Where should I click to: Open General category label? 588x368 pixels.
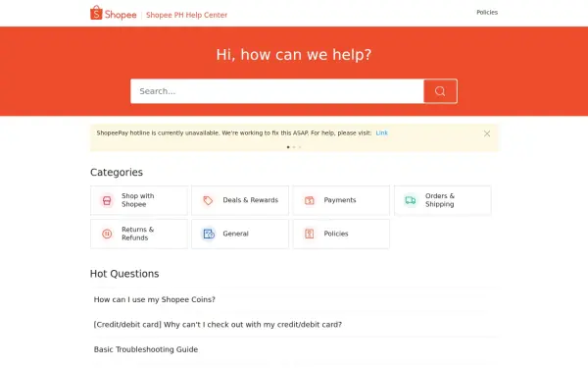[235, 234]
